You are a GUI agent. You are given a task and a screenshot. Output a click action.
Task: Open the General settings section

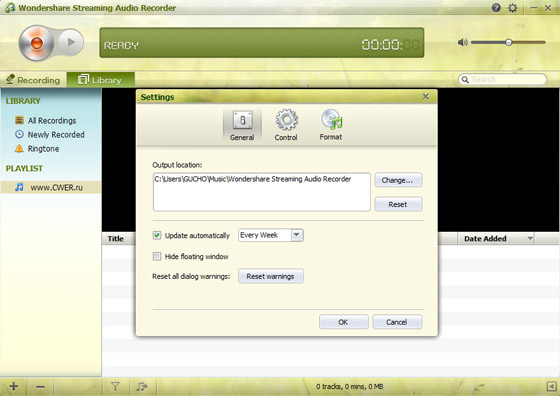(242, 125)
